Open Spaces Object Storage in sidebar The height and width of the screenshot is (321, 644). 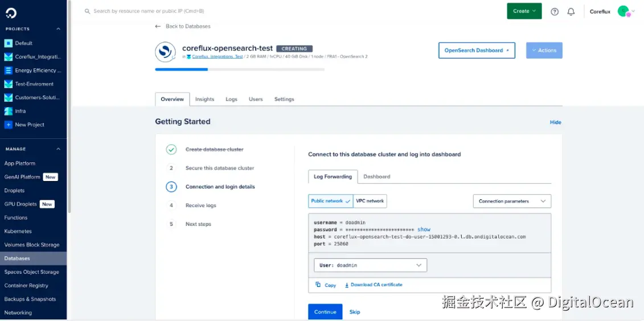click(x=33, y=271)
